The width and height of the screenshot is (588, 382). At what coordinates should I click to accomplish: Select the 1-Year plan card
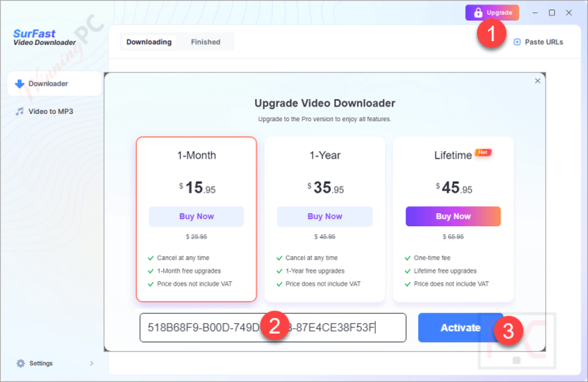click(325, 219)
